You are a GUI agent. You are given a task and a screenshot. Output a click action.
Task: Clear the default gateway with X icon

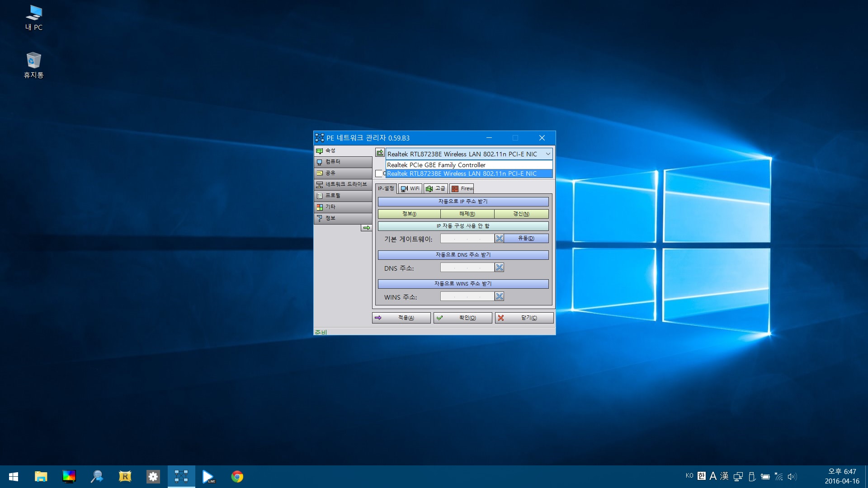tap(499, 239)
